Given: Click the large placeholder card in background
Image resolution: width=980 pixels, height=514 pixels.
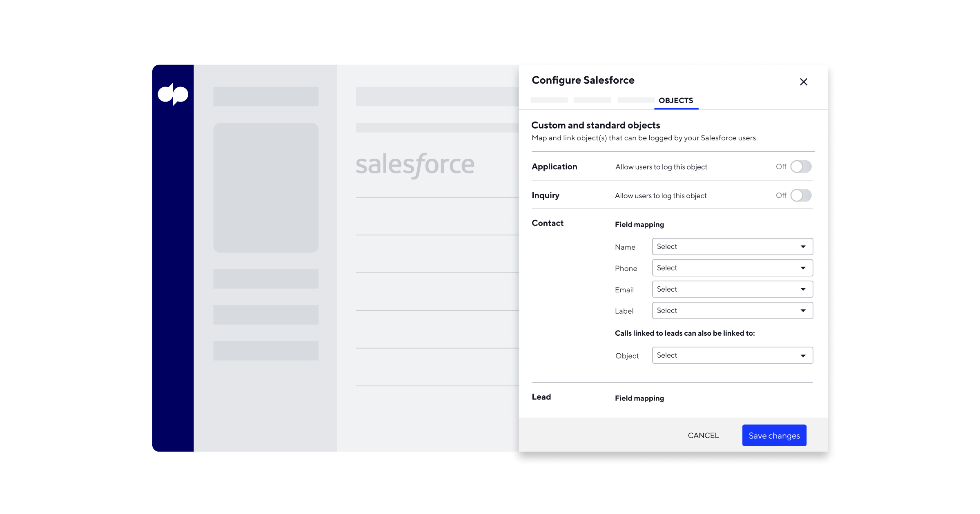Looking at the screenshot, I should (x=266, y=188).
